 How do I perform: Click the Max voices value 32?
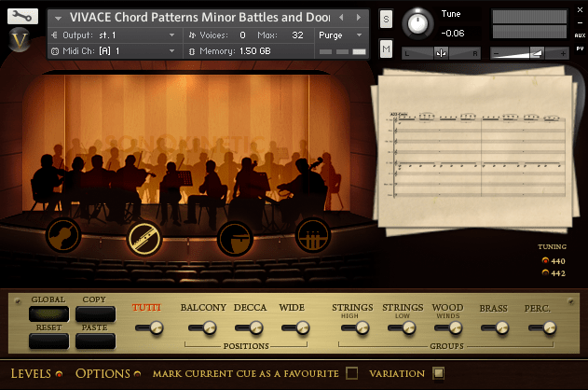[x=297, y=35]
